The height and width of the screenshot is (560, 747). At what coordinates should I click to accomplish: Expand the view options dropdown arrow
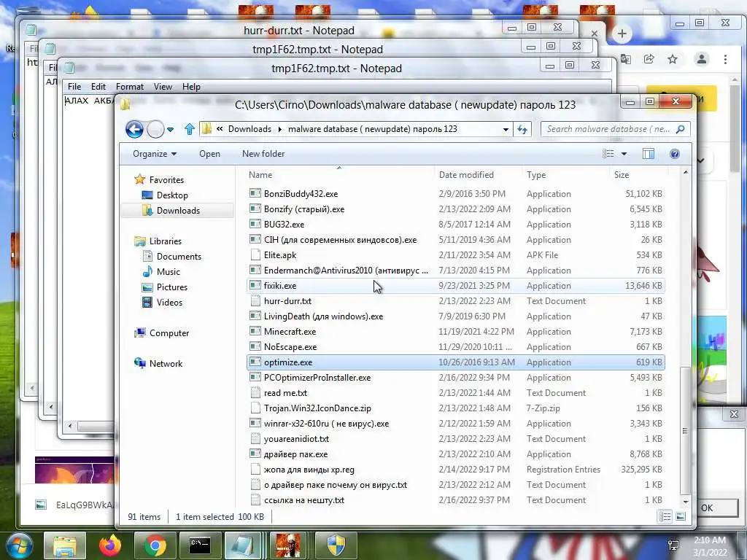(x=624, y=154)
